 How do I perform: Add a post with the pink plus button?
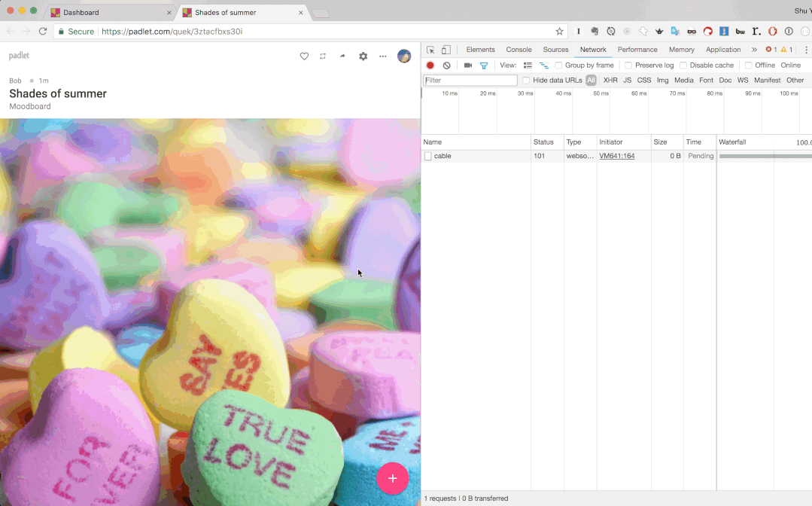point(393,479)
